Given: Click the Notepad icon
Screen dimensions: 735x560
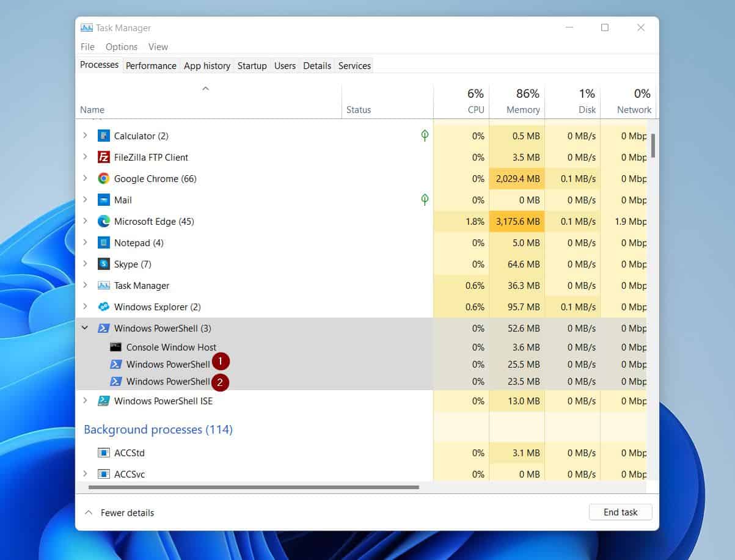Looking at the screenshot, I should click(103, 242).
